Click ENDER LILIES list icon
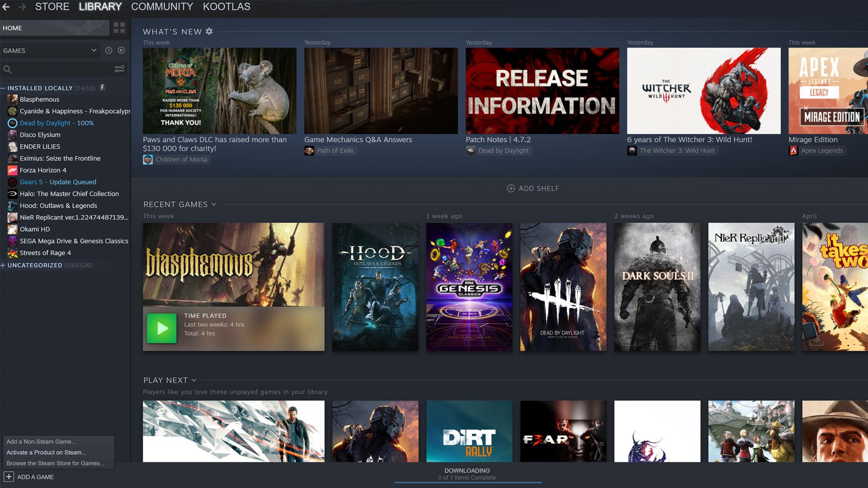The width and height of the screenshot is (868, 488). 13,146
